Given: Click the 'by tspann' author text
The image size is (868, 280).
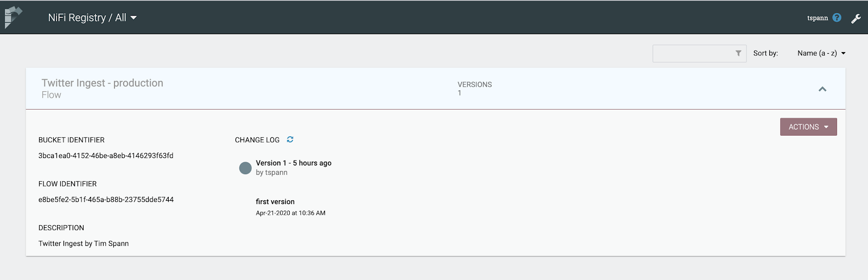Looking at the screenshot, I should point(272,173).
